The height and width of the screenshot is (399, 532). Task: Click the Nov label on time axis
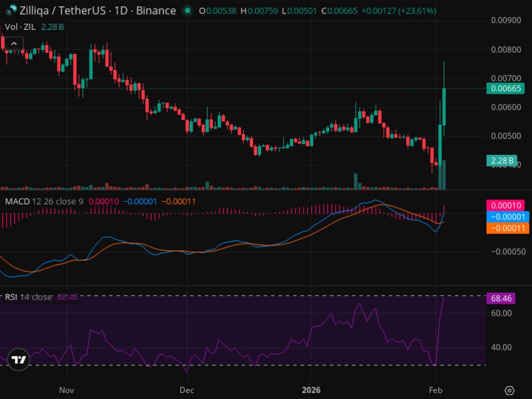(x=66, y=390)
